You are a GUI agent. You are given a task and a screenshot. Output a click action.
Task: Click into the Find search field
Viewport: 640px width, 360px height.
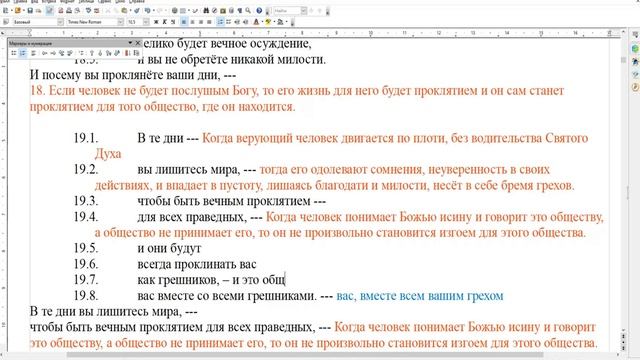coord(287,11)
